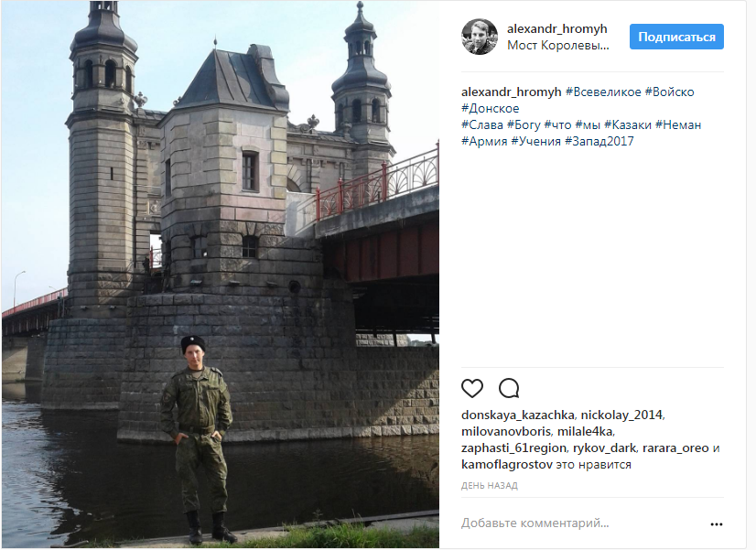Viewport: 756px width, 550px height.
Task: Open the Мост Королевы location link
Action: pos(557,46)
